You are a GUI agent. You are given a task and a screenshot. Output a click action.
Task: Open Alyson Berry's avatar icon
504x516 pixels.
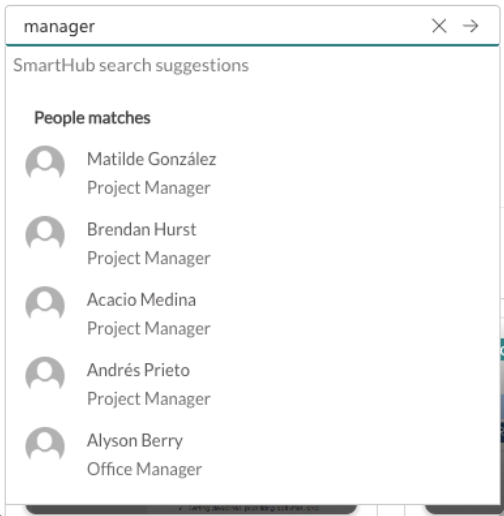(45, 446)
